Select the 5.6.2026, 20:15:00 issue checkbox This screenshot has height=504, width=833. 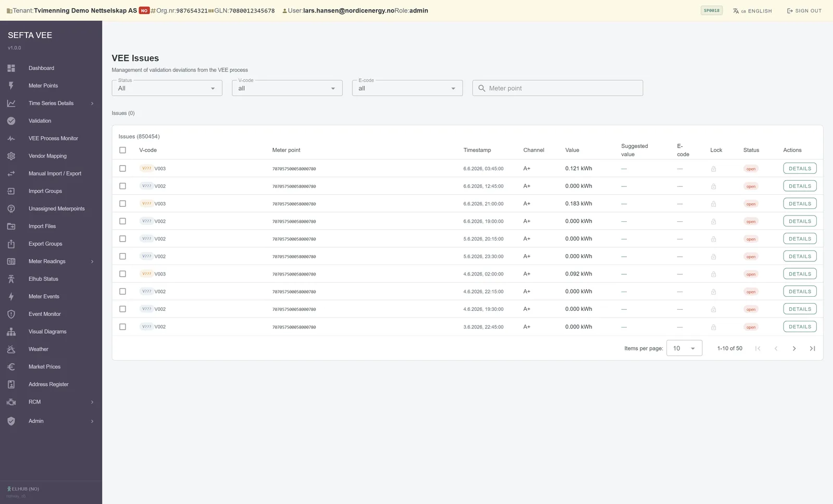click(x=123, y=239)
